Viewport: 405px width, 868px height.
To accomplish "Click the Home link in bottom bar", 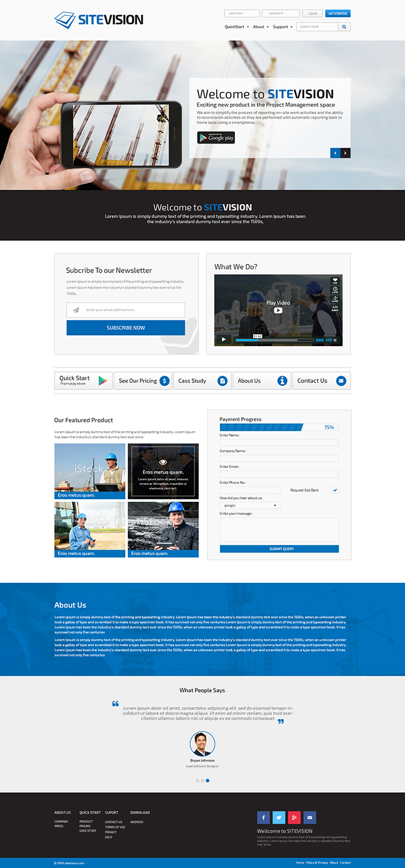I will click(300, 863).
